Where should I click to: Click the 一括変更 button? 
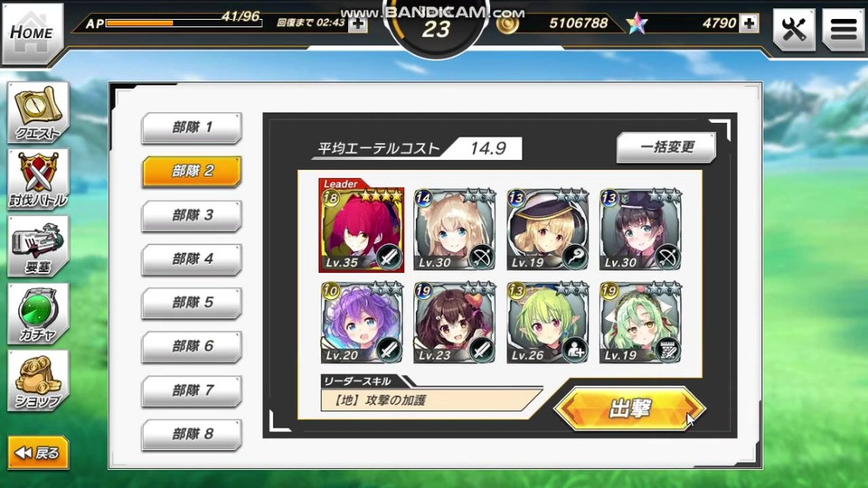(666, 147)
